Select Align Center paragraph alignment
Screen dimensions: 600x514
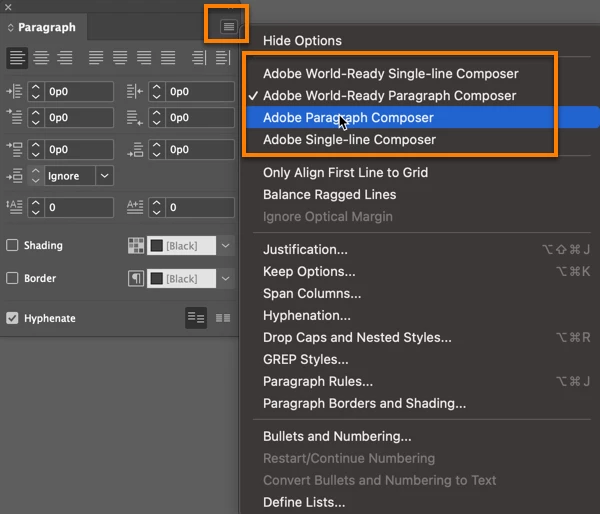click(x=41, y=58)
